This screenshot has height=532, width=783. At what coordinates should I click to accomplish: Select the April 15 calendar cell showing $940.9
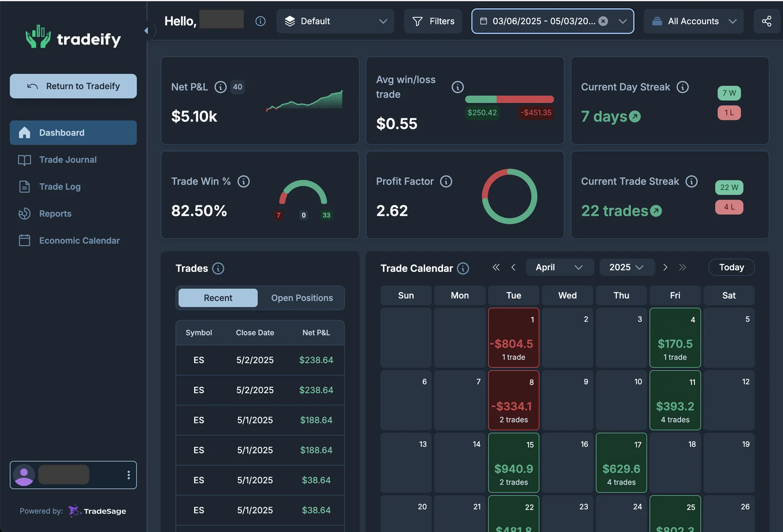click(x=514, y=463)
